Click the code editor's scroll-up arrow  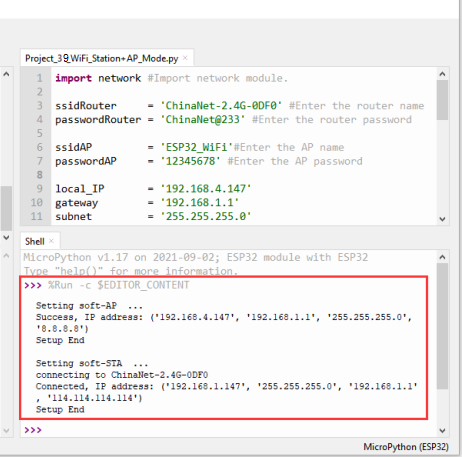442,74
